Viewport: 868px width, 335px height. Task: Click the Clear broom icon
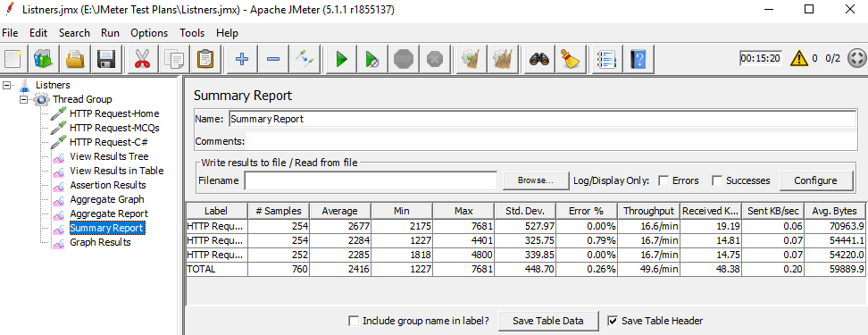472,58
